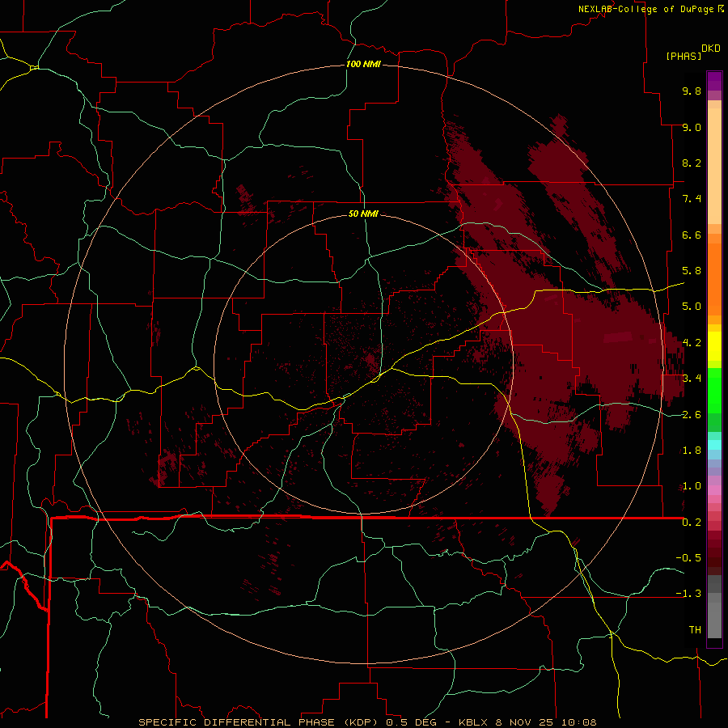Click the 1.0 legend value

click(x=692, y=486)
